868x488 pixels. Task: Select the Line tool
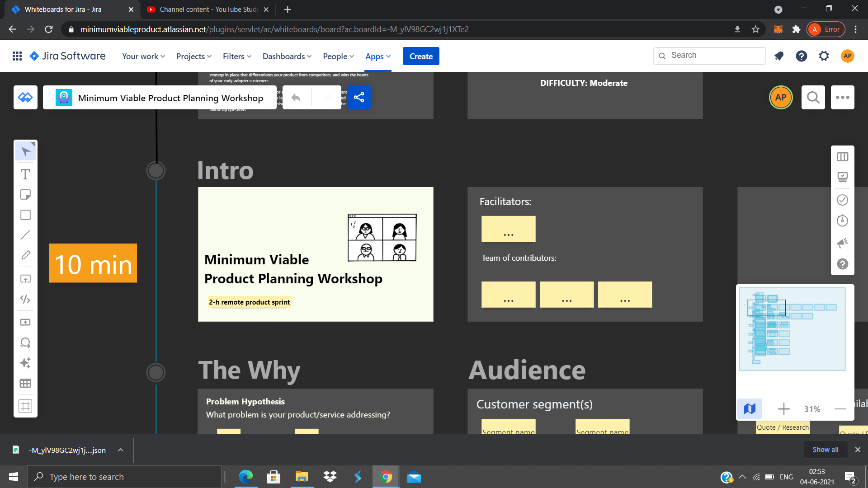click(x=25, y=235)
